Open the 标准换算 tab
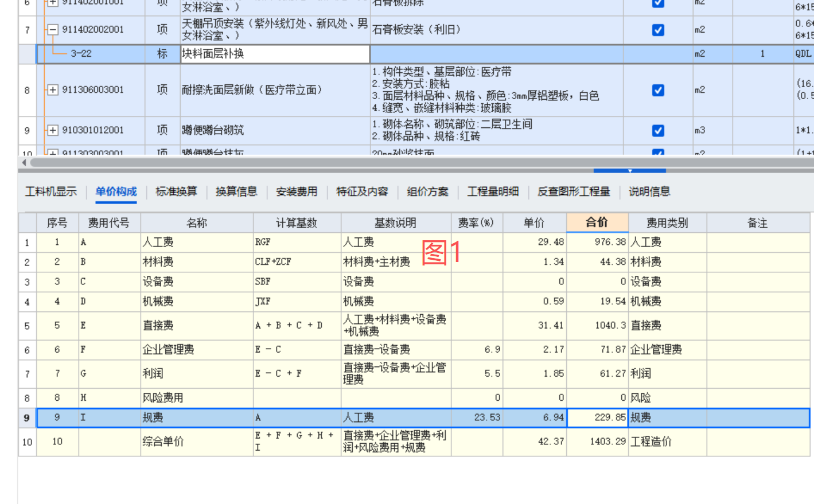The height and width of the screenshot is (504, 814). click(x=176, y=192)
